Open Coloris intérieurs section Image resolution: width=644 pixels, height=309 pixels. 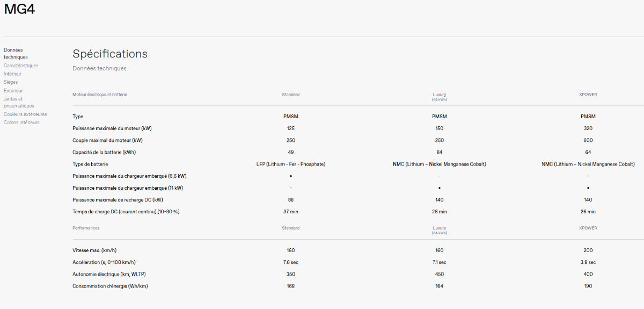[x=21, y=123]
